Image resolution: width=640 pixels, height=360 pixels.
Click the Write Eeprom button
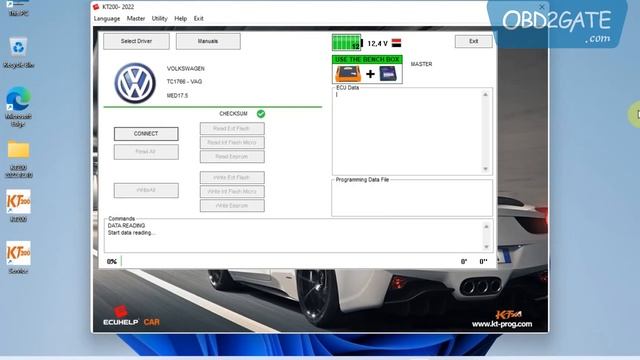[232, 206]
